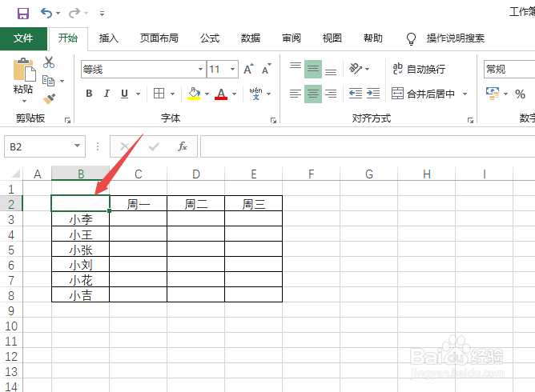
Task: Click the 操作说明搜索 search box
Action: coord(455,38)
